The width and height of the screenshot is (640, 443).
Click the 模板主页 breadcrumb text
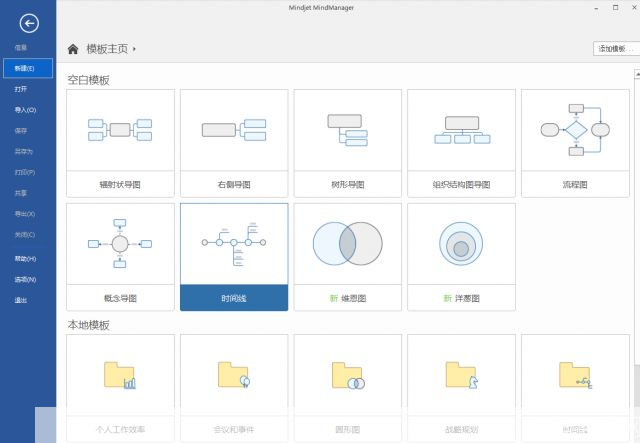[x=107, y=49]
